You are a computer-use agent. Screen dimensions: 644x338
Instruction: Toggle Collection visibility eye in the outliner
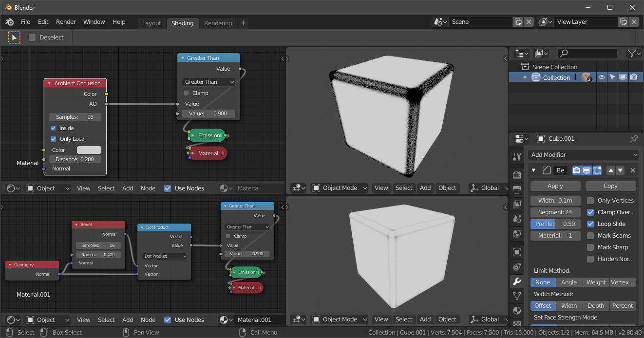601,77
